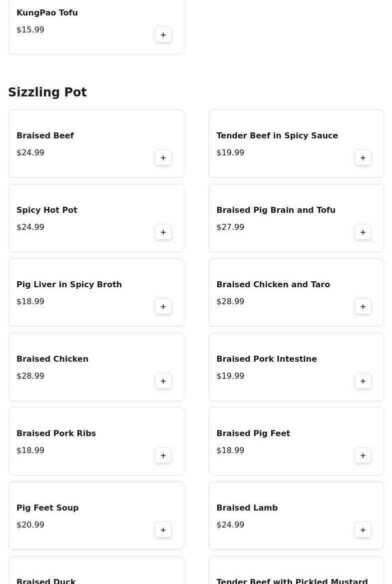Add Braised Lamb to the cart
Screen dimensions: 392x584
coord(363,530)
